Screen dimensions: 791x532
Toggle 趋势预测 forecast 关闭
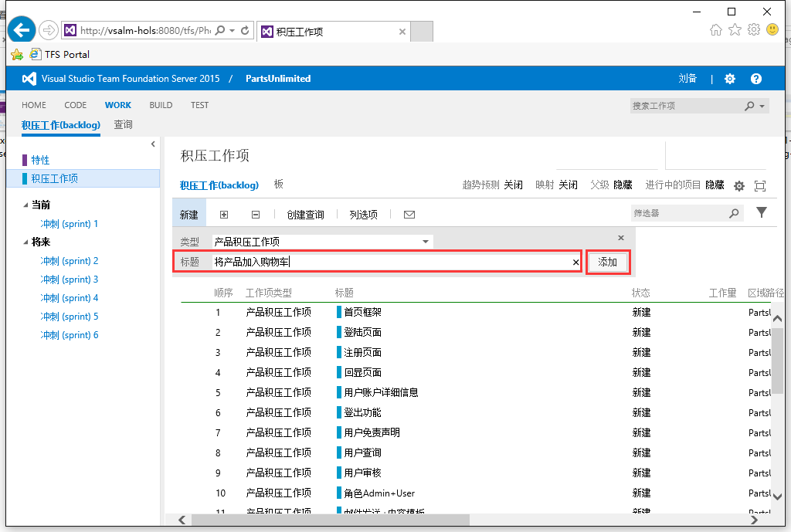[513, 185]
